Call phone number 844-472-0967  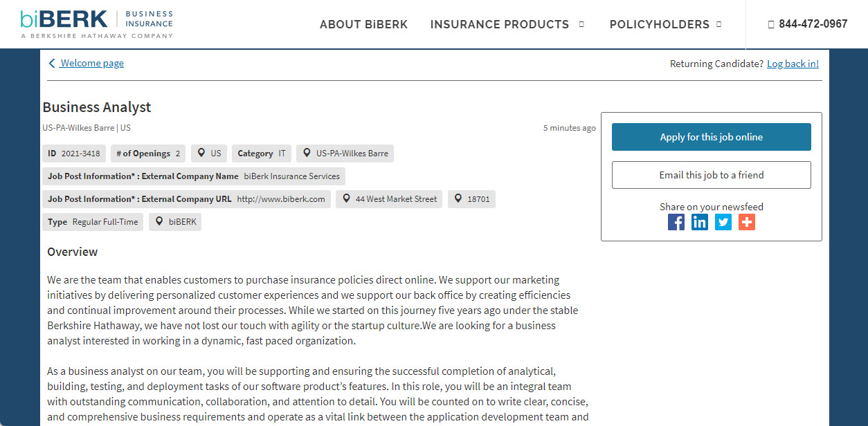pyautogui.click(x=813, y=24)
